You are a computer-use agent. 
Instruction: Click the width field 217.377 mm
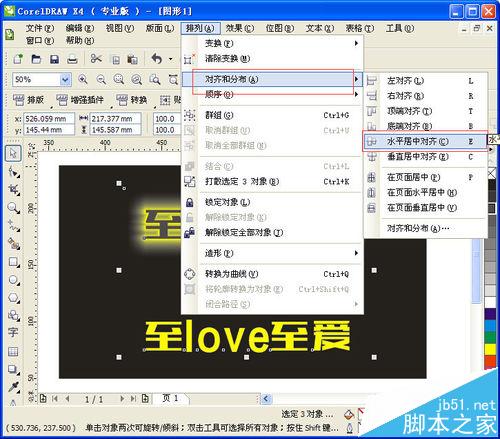click(115, 119)
